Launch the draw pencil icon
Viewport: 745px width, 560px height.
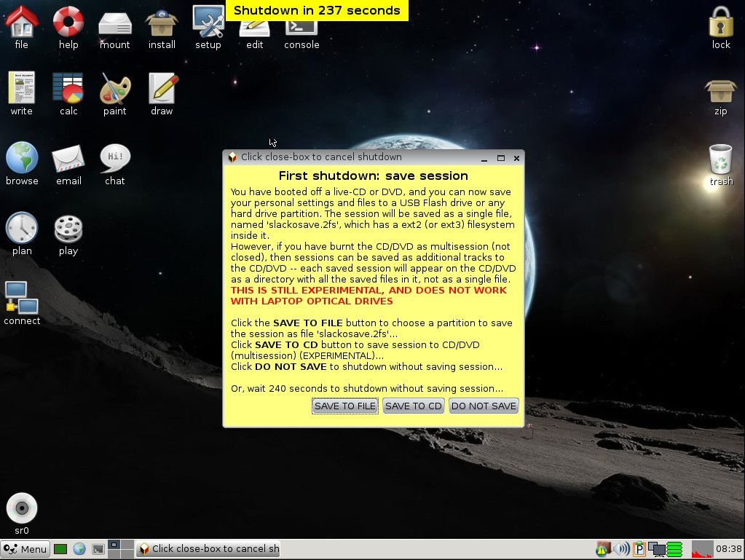[162, 88]
